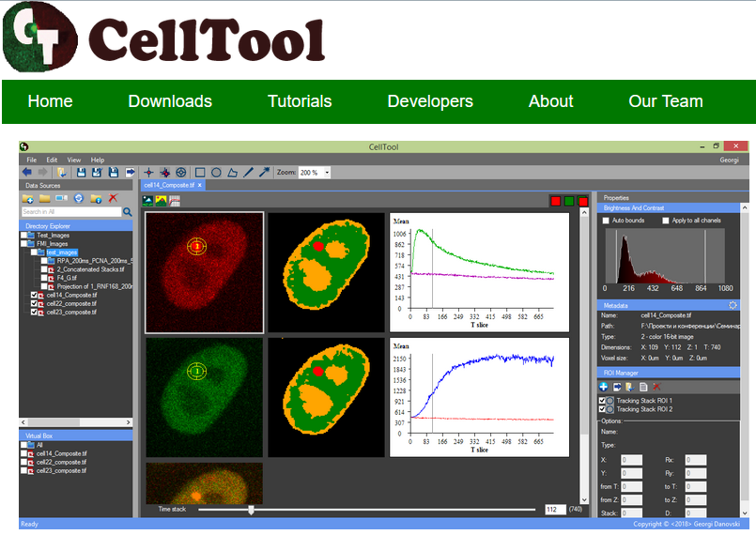Viewport: 756px width, 535px height.
Task: Open the Zoom 200 % dropdown
Action: (328, 173)
